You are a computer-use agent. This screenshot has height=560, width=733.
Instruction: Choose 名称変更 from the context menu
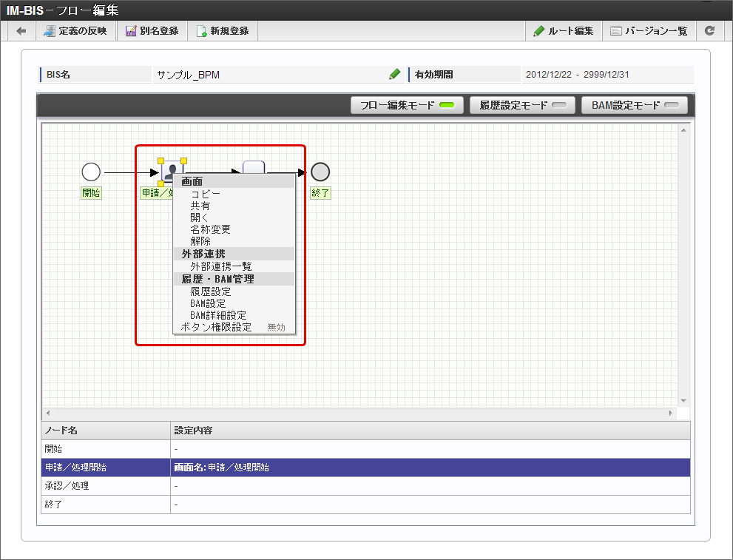click(x=234, y=229)
